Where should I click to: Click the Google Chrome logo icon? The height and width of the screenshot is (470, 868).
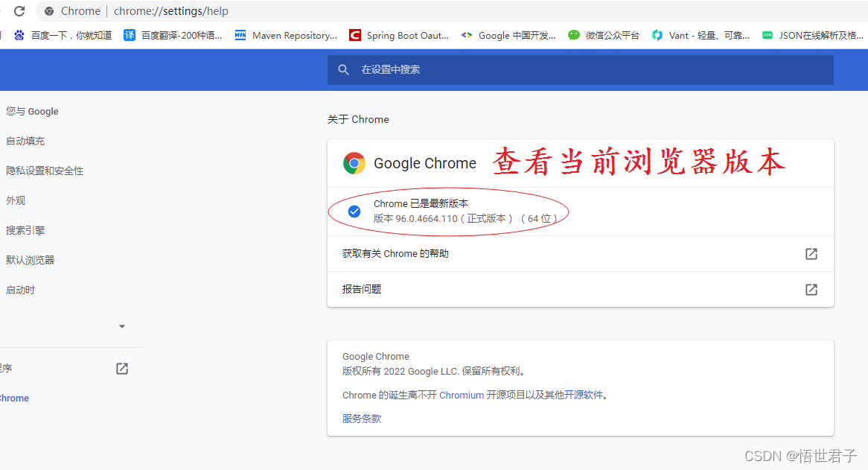[354, 163]
